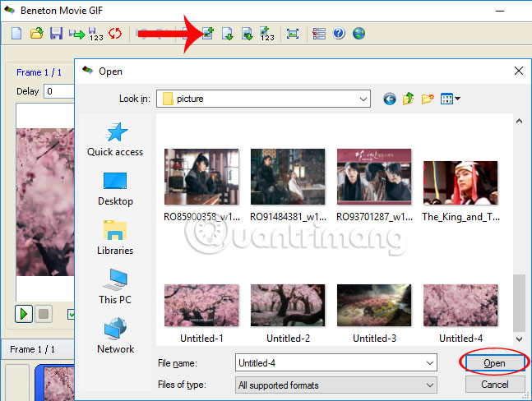
Task: Click the globe website icon in toolbar
Action: click(x=359, y=33)
